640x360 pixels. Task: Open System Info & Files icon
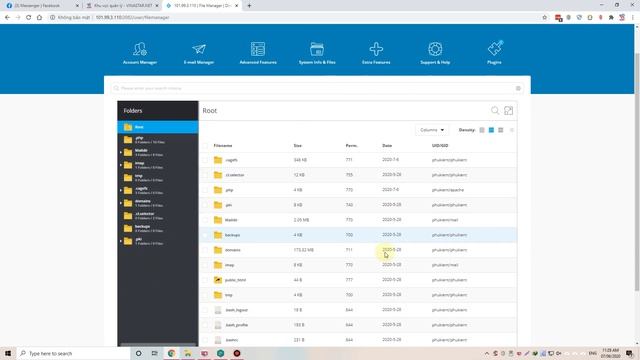tap(317, 49)
